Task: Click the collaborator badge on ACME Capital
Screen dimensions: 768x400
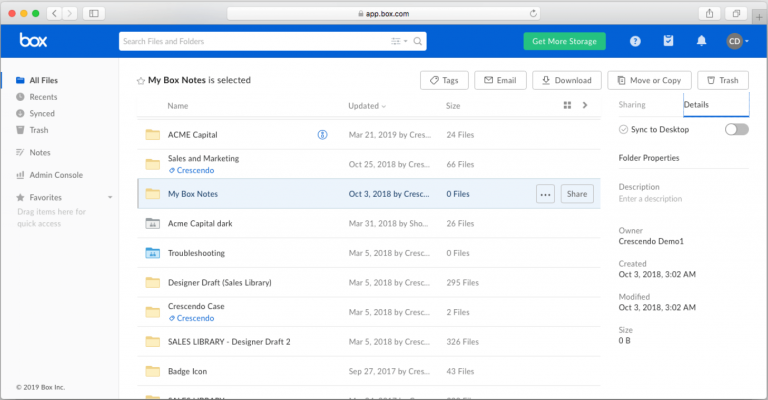Action: click(x=323, y=134)
